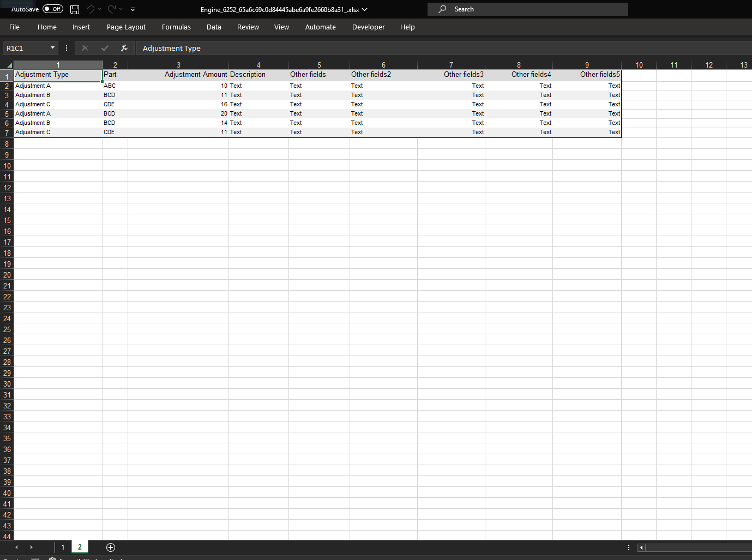Select row 3 by clicking its row header
Image resolution: width=752 pixels, height=560 pixels.
(7, 95)
